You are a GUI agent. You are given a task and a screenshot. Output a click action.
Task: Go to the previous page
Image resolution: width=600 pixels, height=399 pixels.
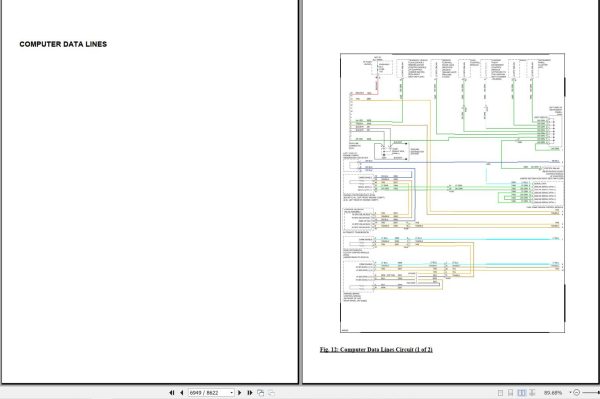click(182, 392)
